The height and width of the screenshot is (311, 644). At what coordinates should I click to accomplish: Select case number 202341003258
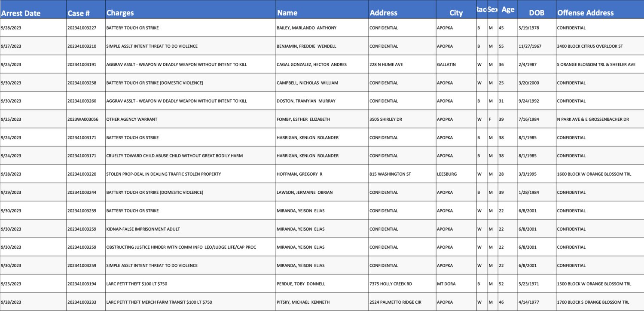coord(82,83)
